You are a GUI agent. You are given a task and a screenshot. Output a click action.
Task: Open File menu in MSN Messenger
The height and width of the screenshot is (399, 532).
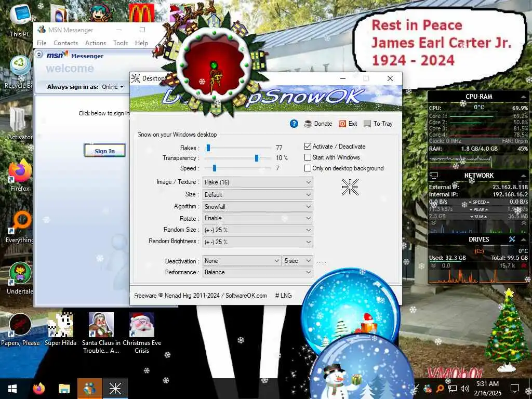pyautogui.click(x=42, y=43)
